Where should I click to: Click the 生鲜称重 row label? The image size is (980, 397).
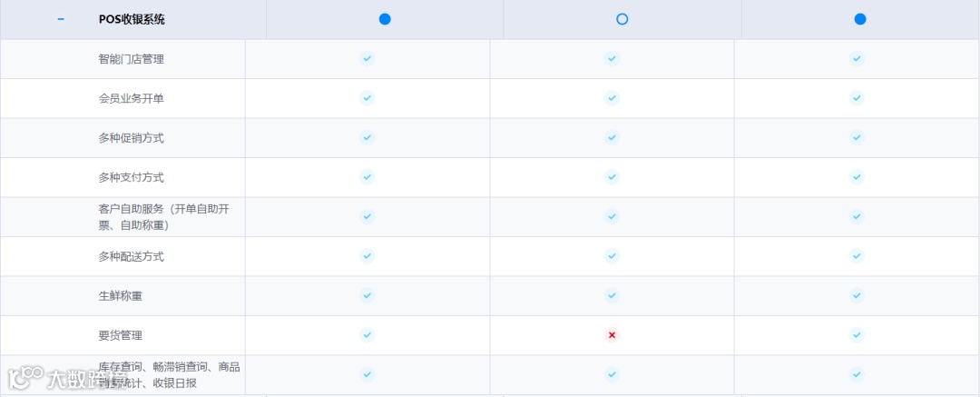(119, 295)
